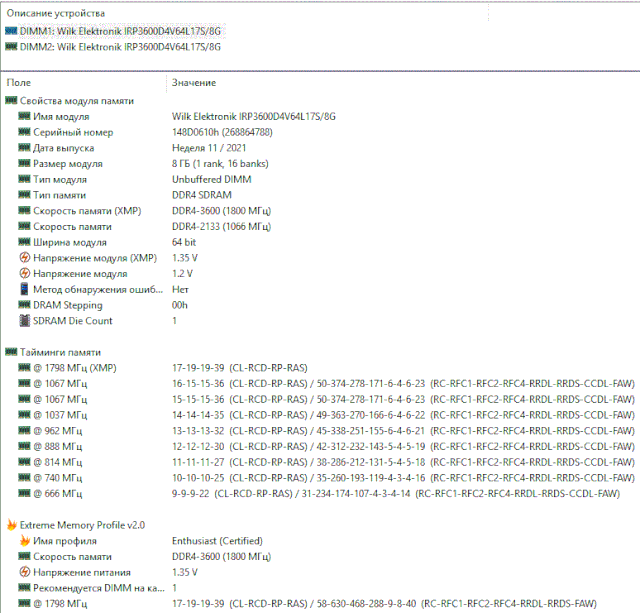Click icon beside 'Скорость памяти (XMP)' property
Viewport: 640px width, 613px height.
click(24, 210)
